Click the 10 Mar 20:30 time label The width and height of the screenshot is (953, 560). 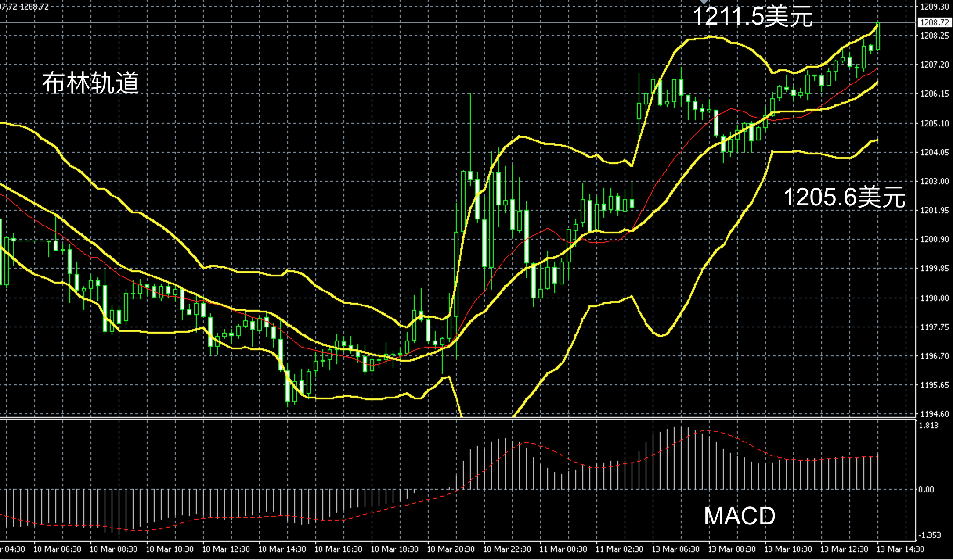pyautogui.click(x=451, y=549)
